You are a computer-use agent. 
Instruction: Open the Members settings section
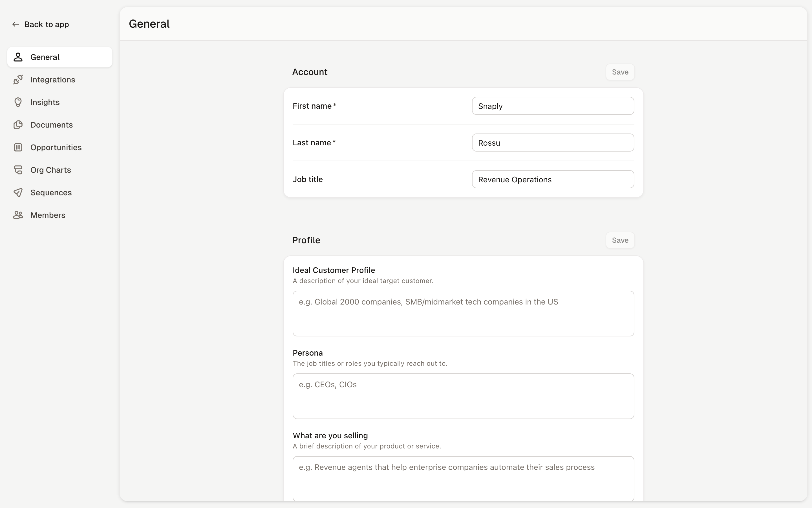(60, 215)
